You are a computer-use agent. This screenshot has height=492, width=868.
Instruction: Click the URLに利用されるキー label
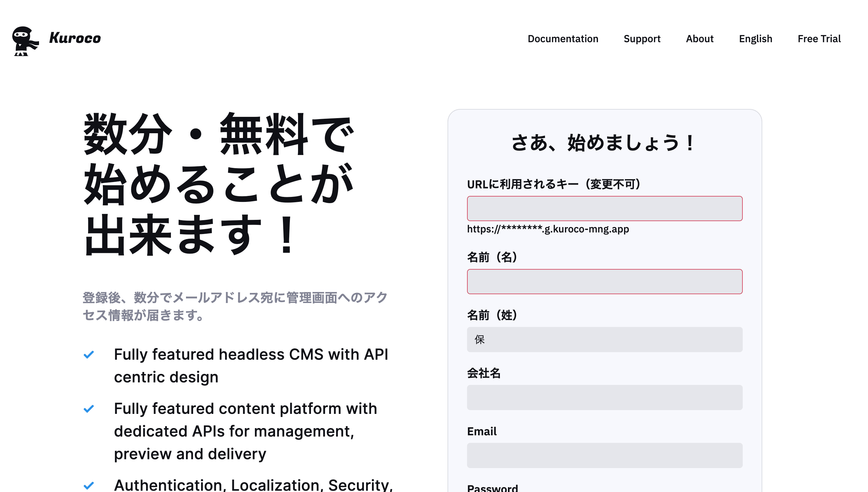(554, 184)
